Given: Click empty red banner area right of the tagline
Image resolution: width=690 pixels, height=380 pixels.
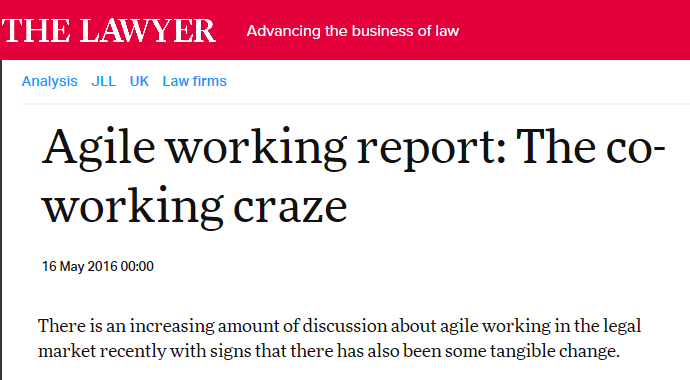Looking at the screenshot, I should pyautogui.click(x=572, y=31).
